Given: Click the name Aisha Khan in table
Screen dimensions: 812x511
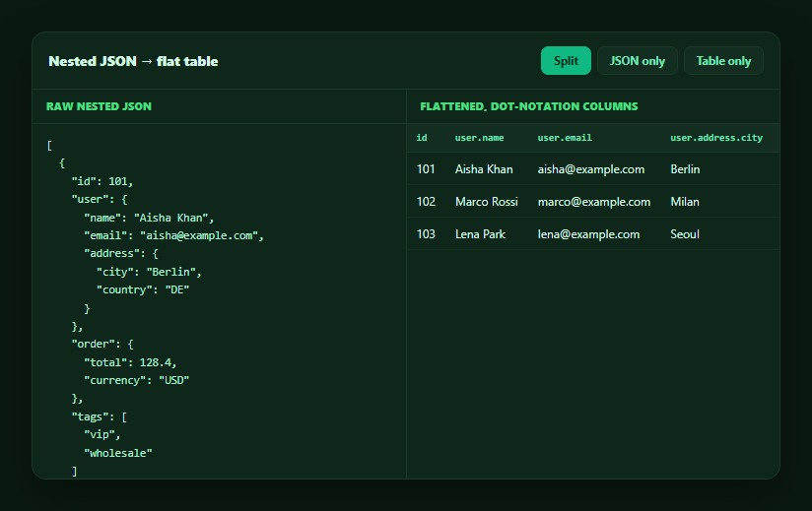Looking at the screenshot, I should 484,169.
